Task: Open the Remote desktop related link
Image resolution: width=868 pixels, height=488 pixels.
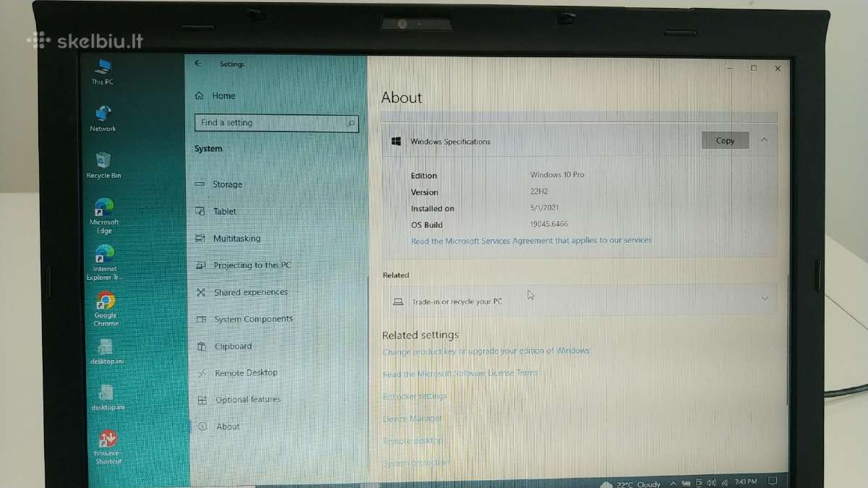Action: coord(413,441)
